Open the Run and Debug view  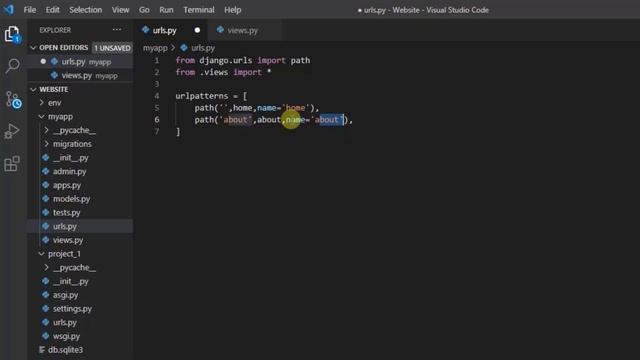(12, 131)
